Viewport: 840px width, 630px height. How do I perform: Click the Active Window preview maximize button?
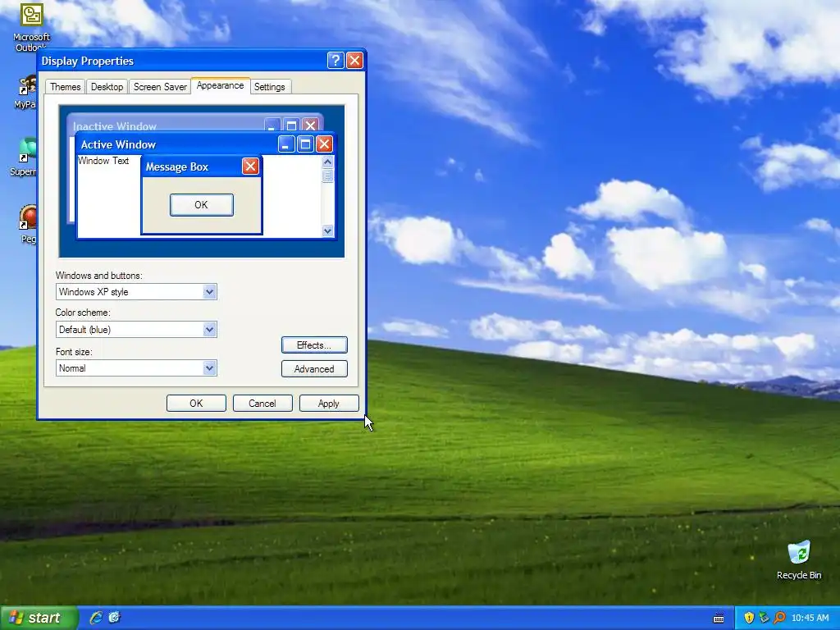[305, 144]
